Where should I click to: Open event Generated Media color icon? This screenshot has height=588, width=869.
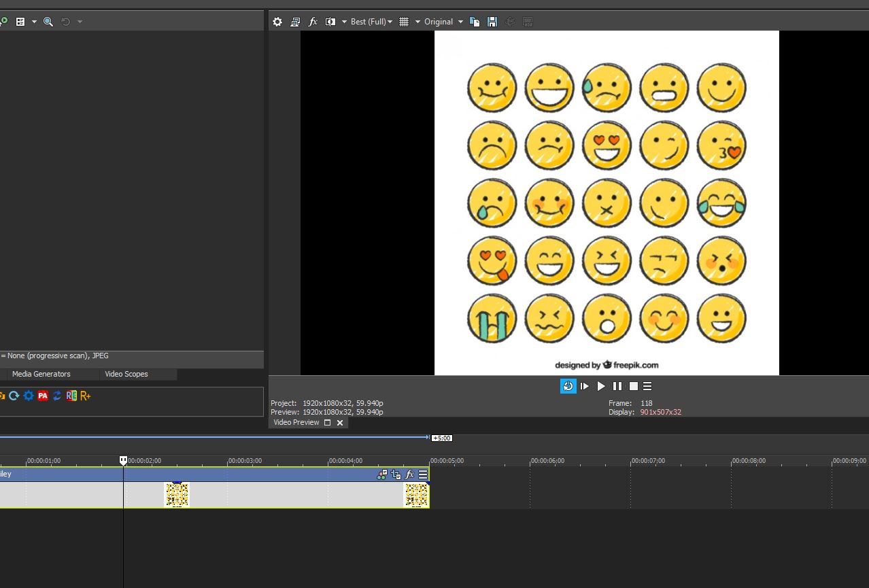click(382, 474)
